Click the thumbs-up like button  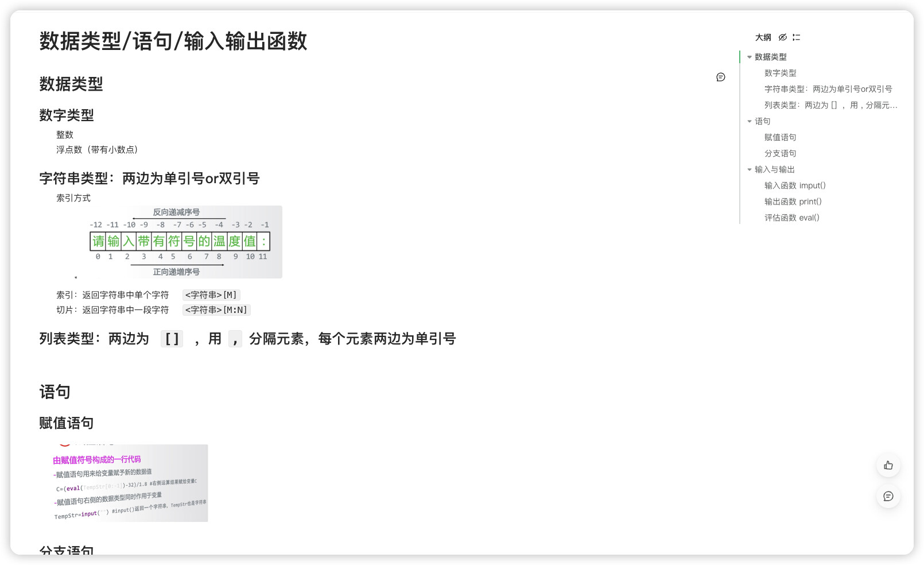[888, 465]
